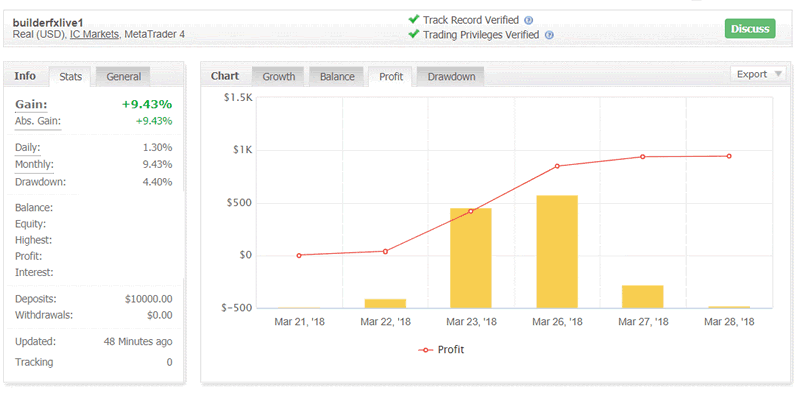Click the Mar 27 '18 profit line point

pyautogui.click(x=643, y=157)
